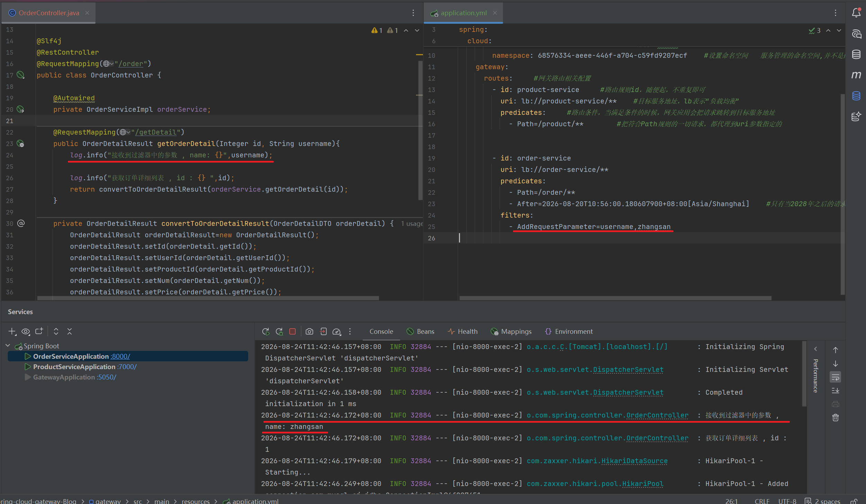Open the AI stack sparkle sidebar icon
This screenshot has width=866, height=504.
click(x=856, y=117)
